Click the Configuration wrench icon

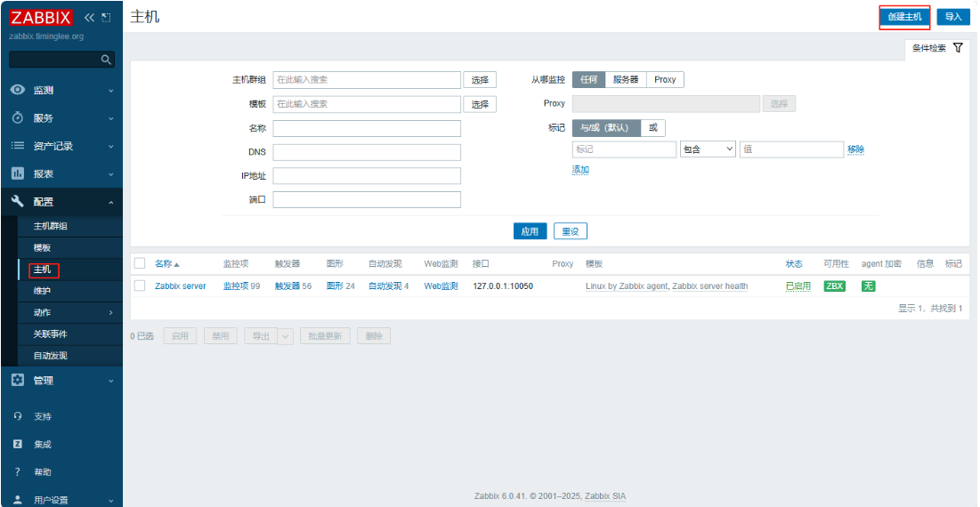pos(18,202)
